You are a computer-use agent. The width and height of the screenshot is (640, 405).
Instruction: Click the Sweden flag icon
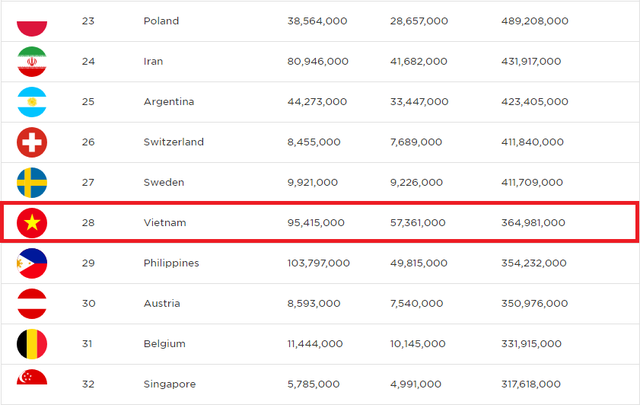(32, 182)
